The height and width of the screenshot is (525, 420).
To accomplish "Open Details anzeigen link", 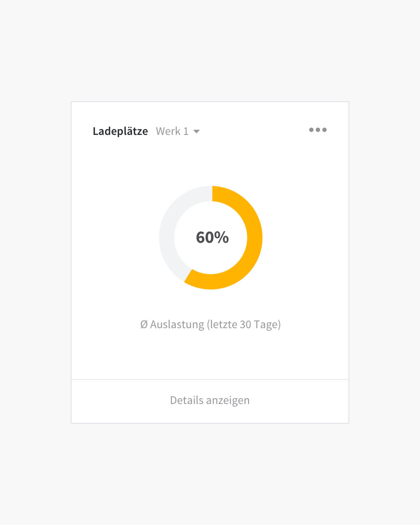I will click(x=210, y=400).
